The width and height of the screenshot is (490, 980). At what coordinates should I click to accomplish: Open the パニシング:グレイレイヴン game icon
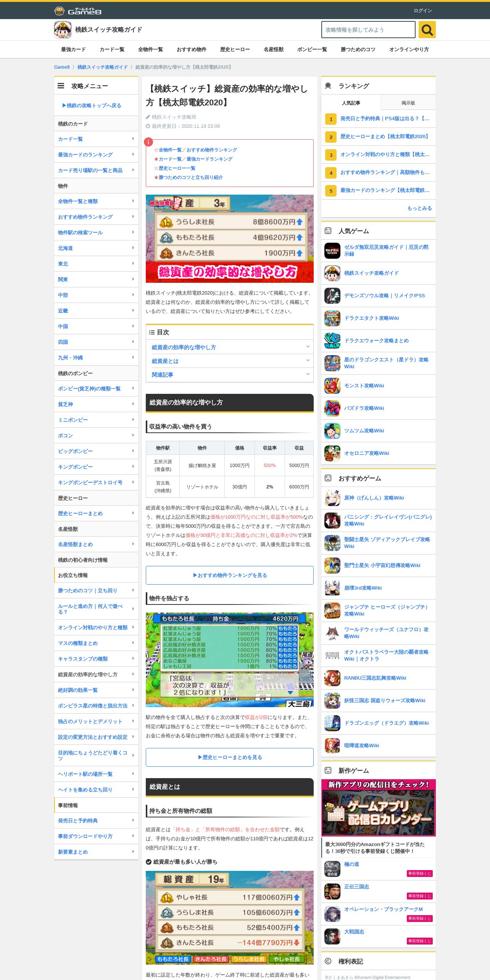[332, 521]
